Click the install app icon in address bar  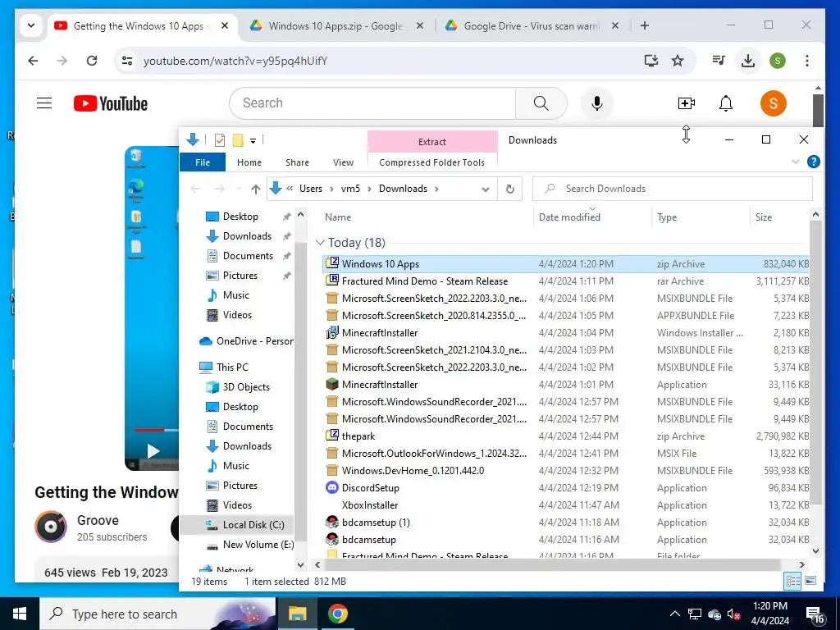coord(651,61)
